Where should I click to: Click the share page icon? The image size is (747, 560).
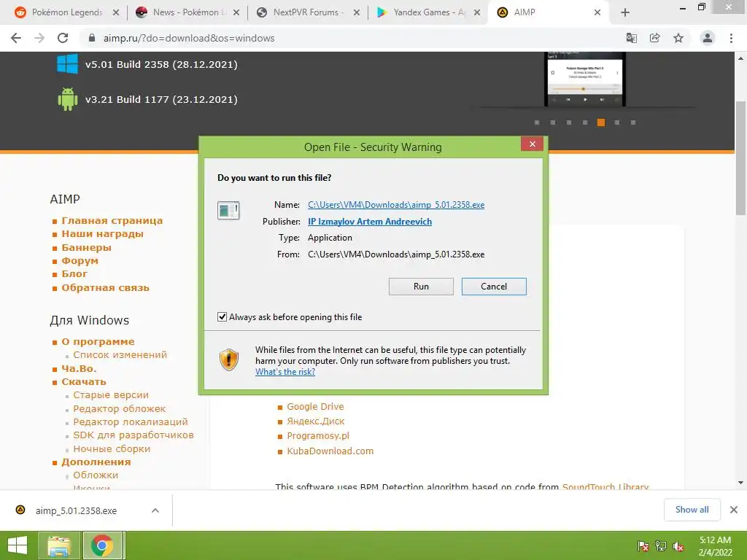tap(655, 38)
